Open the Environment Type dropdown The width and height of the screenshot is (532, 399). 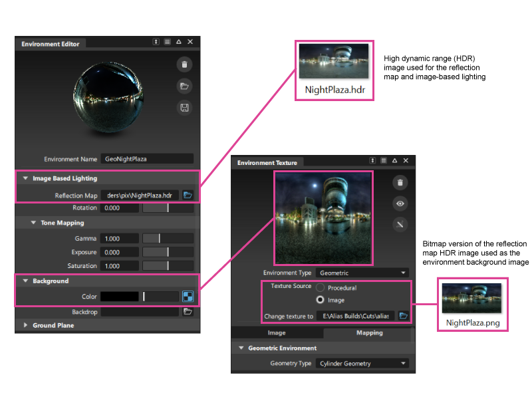[x=362, y=273]
